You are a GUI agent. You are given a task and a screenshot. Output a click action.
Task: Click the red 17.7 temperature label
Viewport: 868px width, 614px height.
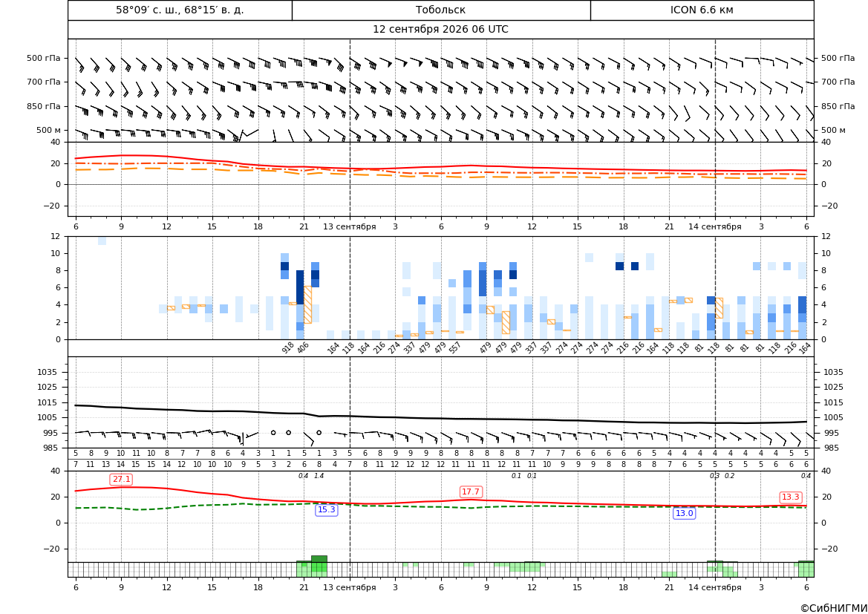[x=471, y=491]
